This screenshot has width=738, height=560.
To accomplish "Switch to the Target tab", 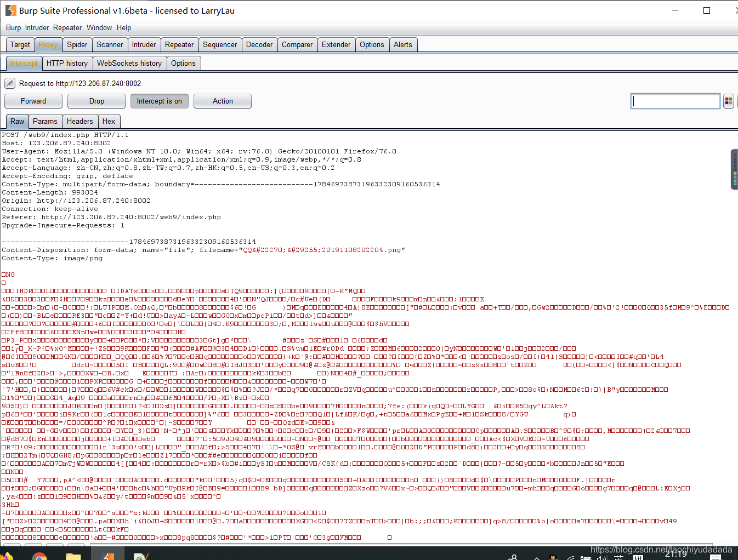I will pos(20,45).
